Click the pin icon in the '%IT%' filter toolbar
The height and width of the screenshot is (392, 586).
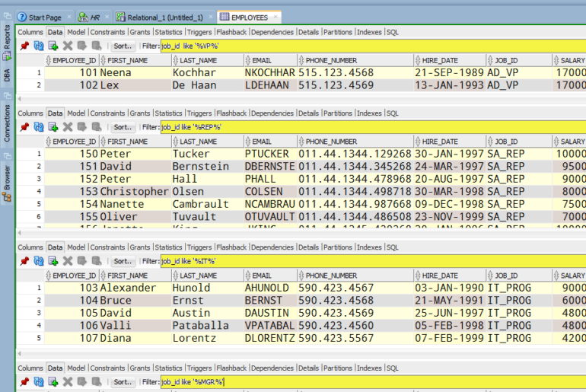(x=24, y=261)
